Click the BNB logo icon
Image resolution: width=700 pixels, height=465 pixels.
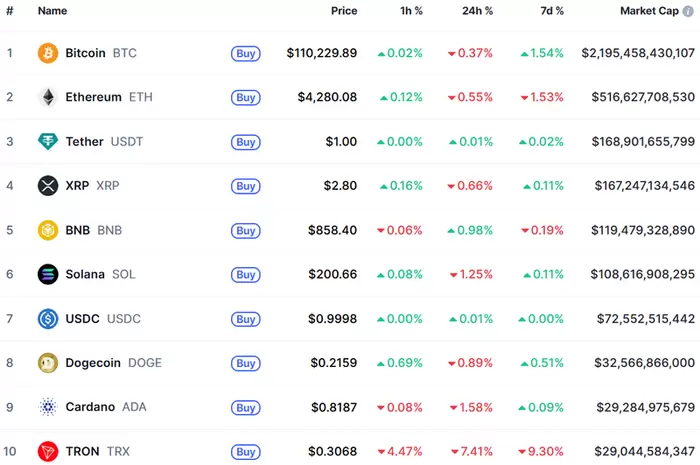pos(48,230)
